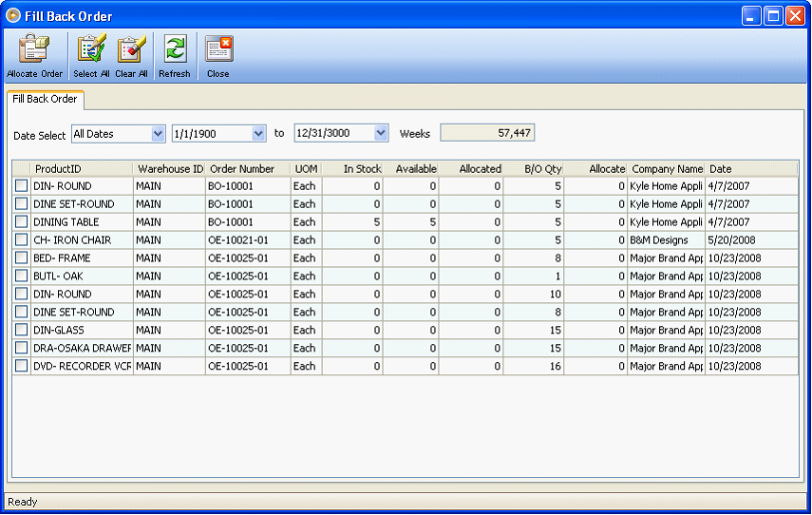Select the DIN-GLASS product cell
Image resolution: width=812 pixels, height=515 pixels.
(x=82, y=330)
